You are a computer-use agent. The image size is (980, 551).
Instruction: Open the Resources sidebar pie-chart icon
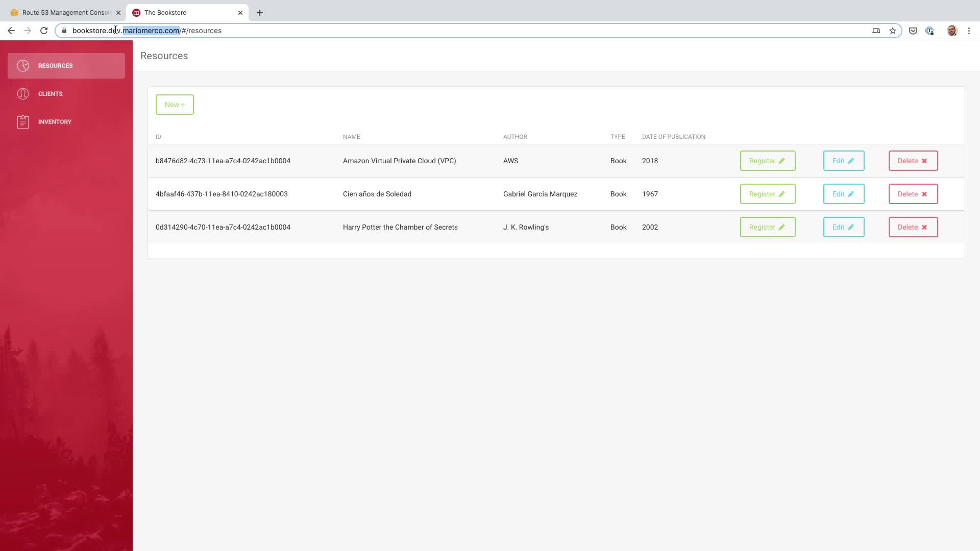(x=23, y=66)
